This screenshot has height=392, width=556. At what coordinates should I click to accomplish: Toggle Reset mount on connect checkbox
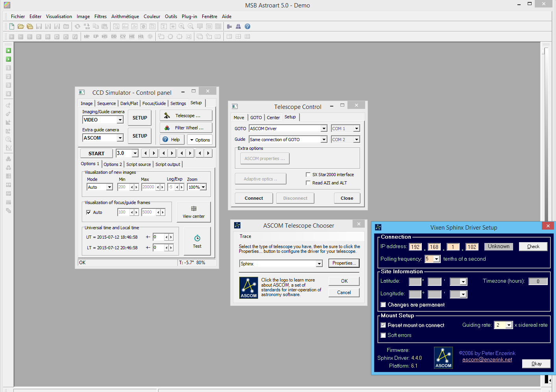383,325
